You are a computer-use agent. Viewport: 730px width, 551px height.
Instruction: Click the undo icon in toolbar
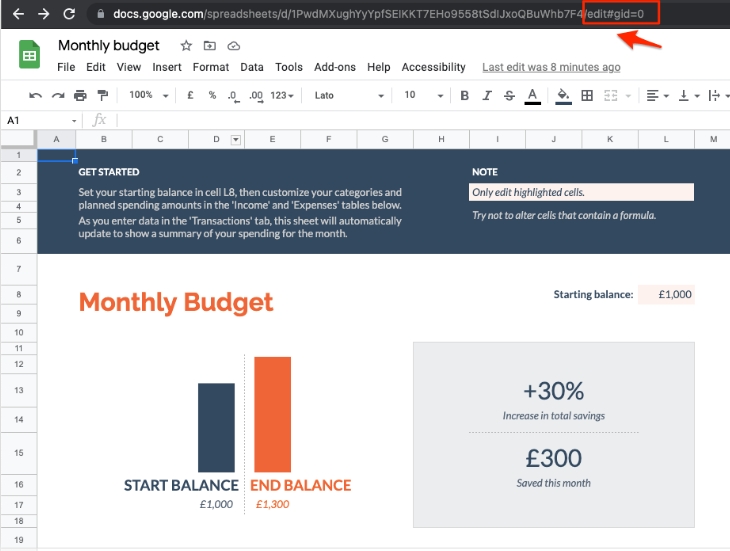35,96
